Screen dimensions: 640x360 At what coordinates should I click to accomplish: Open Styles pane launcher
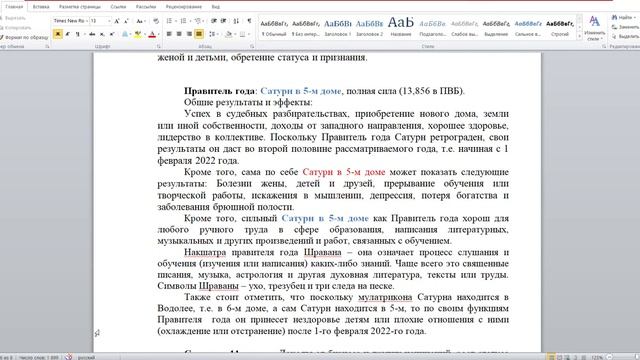[604, 47]
